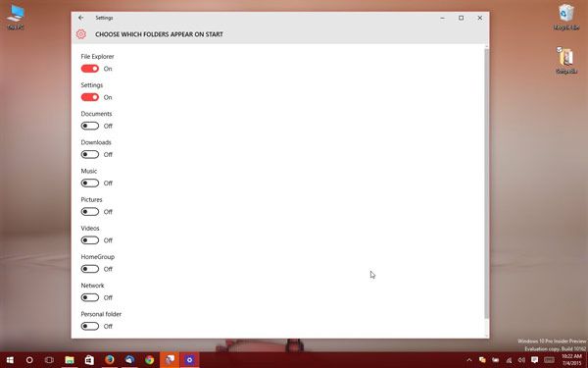Turn off the File Explorer toggle

coord(90,69)
